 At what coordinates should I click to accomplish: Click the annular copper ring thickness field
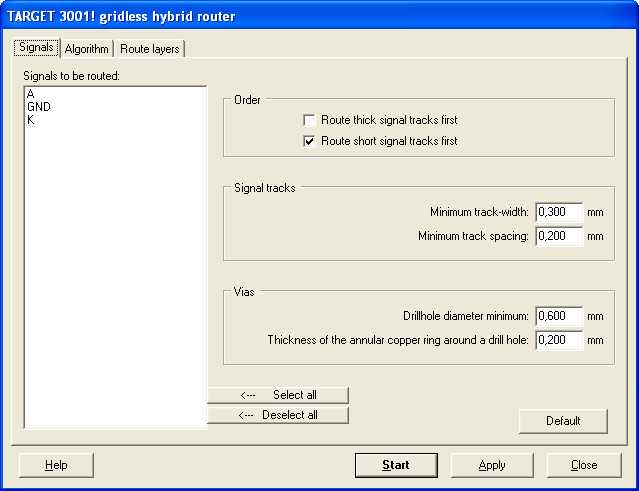[x=559, y=340]
